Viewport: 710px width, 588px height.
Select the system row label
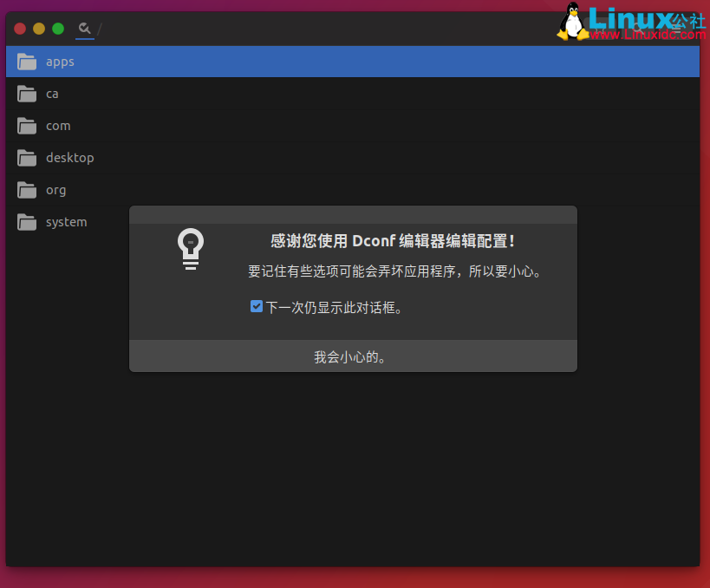tap(66, 222)
